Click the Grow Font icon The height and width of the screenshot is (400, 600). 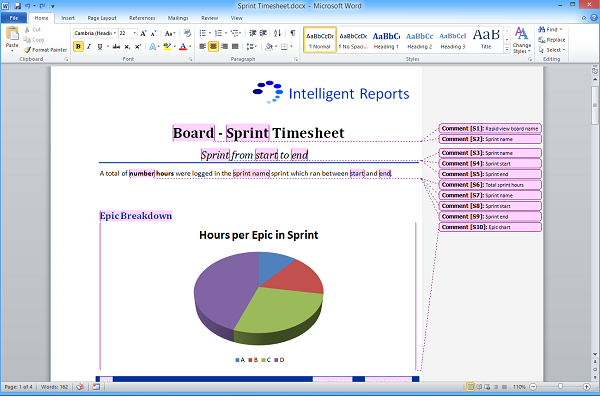(144, 33)
